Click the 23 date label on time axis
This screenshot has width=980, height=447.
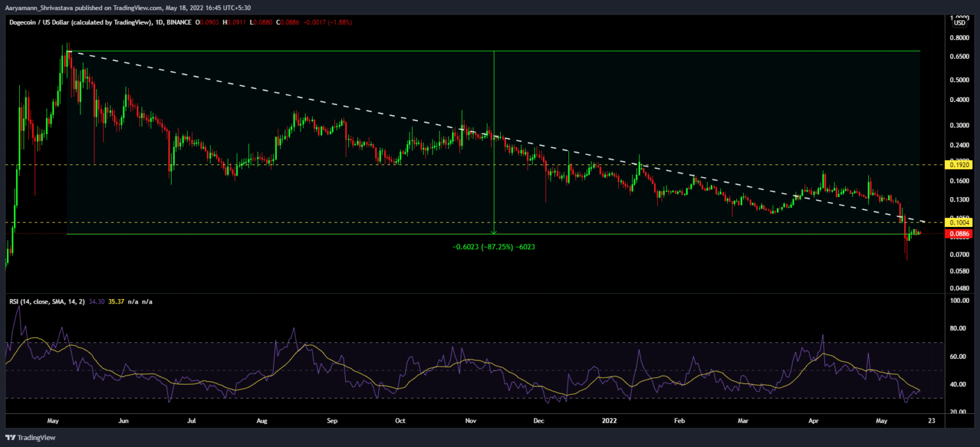[931, 421]
